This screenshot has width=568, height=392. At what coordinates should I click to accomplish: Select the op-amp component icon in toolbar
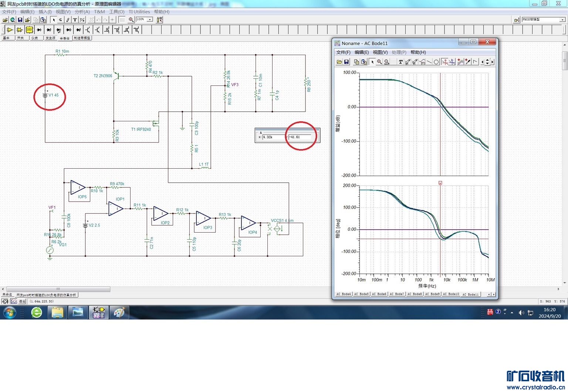click(x=10, y=30)
